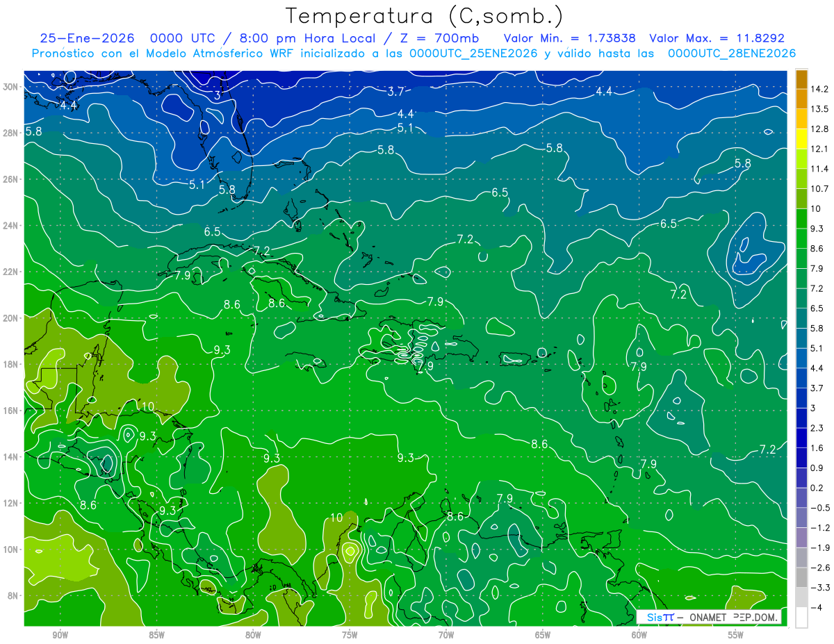Click colorbar label "11.4"
Image resolution: width=834 pixels, height=644 pixels.
(x=819, y=169)
